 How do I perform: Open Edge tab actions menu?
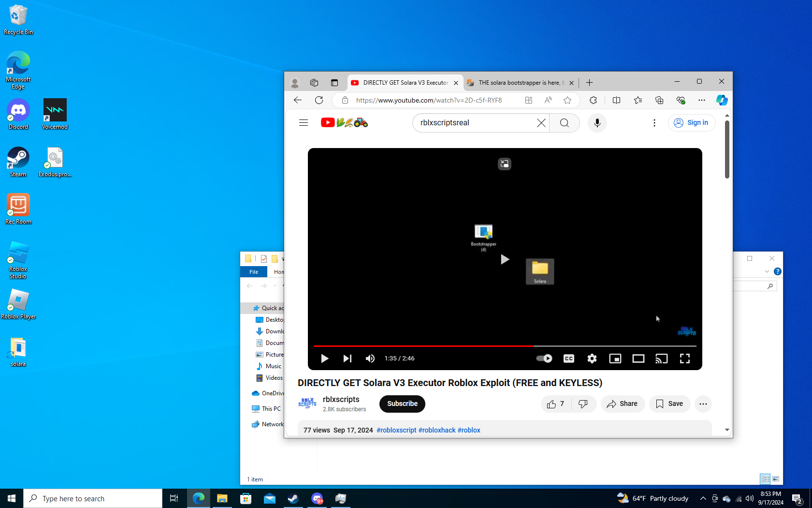(334, 83)
